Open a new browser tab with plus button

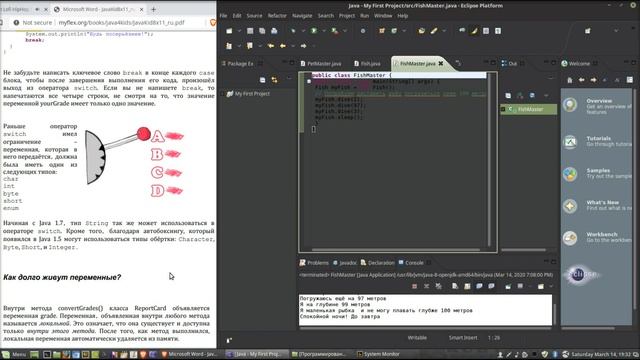point(153,9)
